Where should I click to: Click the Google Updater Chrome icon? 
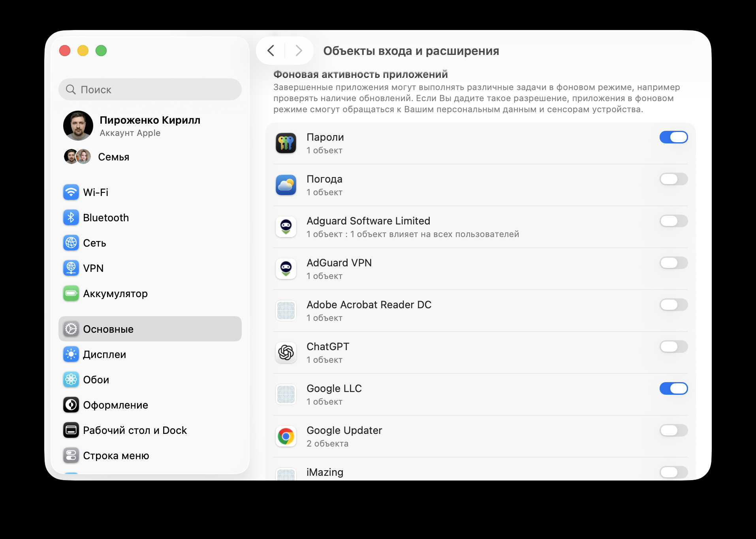pos(286,436)
